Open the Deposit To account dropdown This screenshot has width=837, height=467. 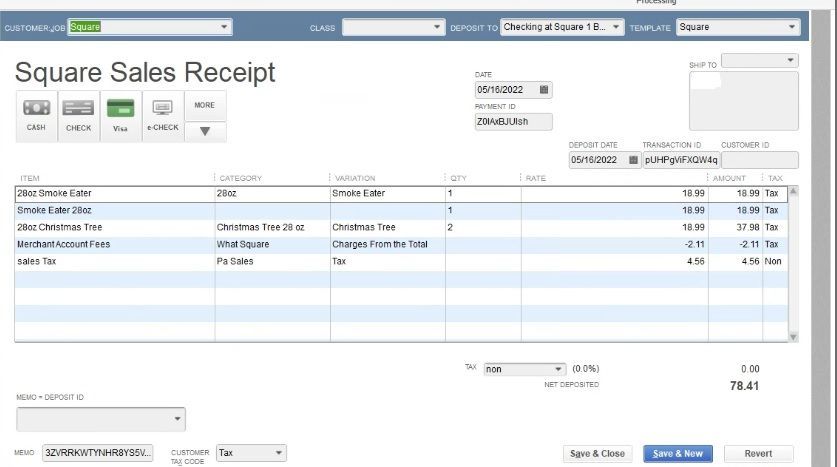point(615,27)
